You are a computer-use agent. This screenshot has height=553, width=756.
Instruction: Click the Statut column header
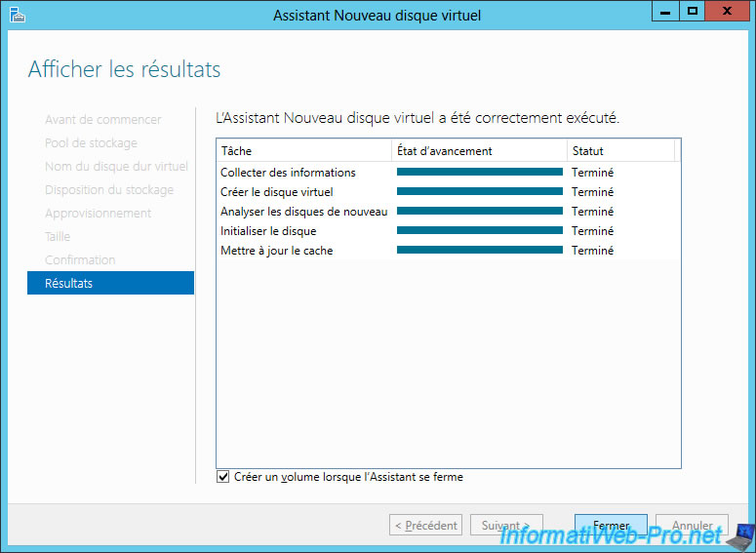pyautogui.click(x=621, y=151)
